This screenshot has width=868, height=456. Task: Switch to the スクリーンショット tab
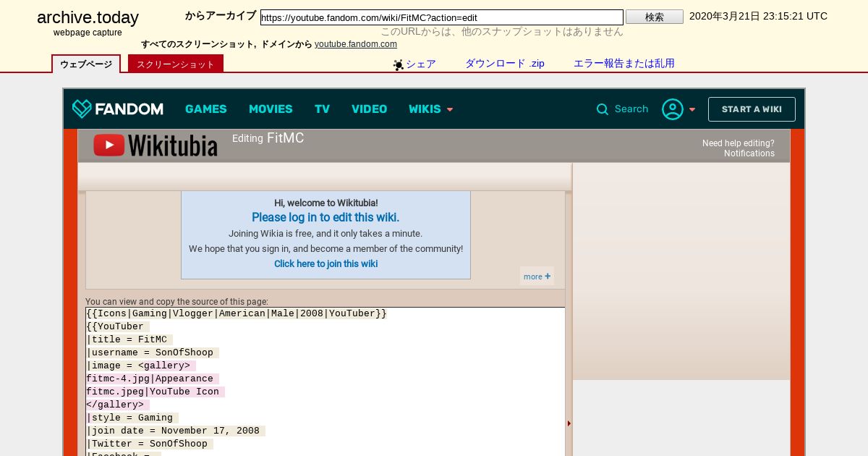point(176,64)
